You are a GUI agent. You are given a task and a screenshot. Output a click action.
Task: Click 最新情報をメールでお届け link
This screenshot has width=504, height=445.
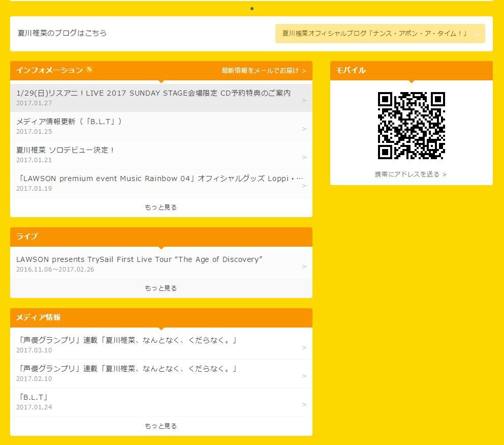point(264,71)
